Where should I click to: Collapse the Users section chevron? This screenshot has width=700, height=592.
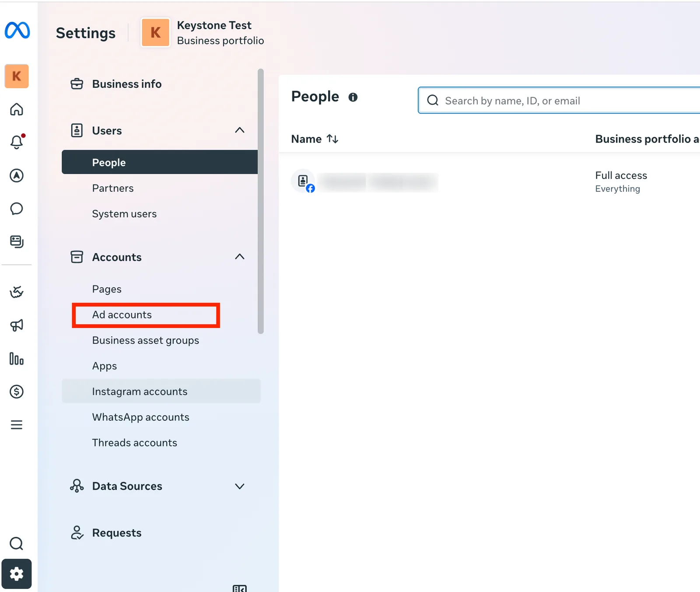click(240, 130)
